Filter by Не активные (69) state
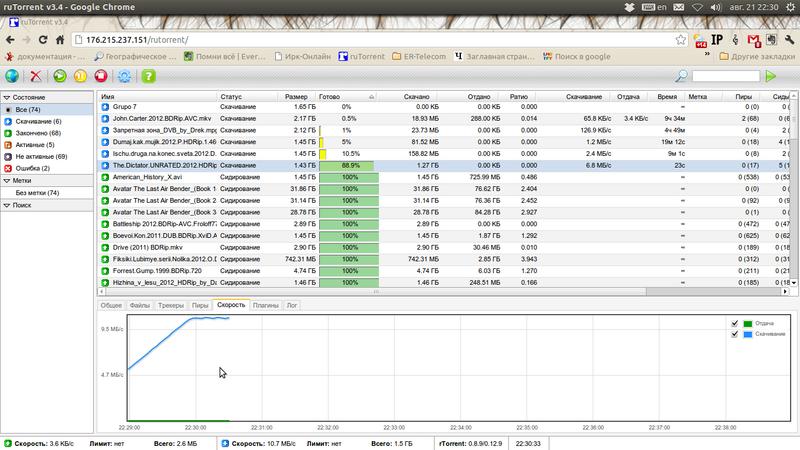The height and width of the screenshot is (450, 800). coord(41,157)
